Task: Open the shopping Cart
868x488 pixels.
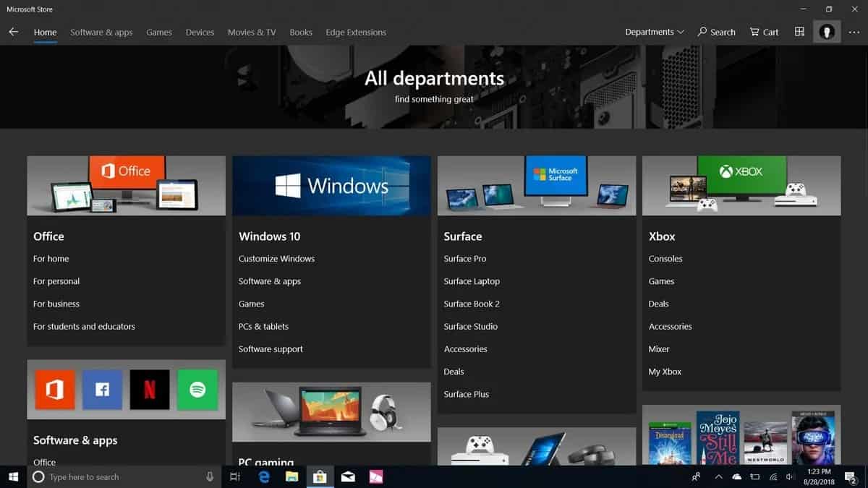Action: click(x=763, y=32)
